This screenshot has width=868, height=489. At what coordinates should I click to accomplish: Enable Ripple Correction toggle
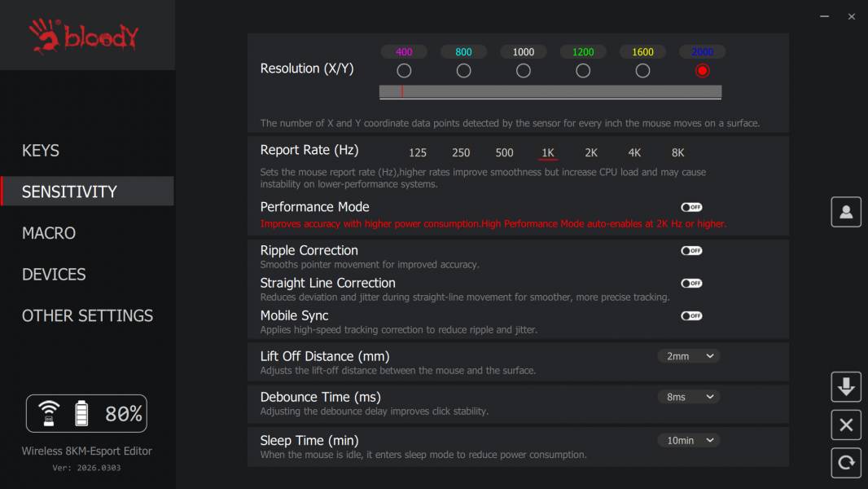[x=691, y=251]
